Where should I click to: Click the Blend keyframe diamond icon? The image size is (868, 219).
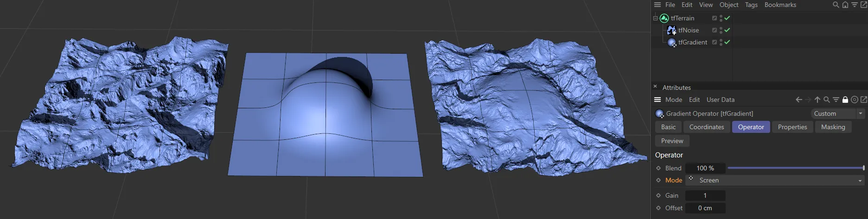(x=658, y=168)
